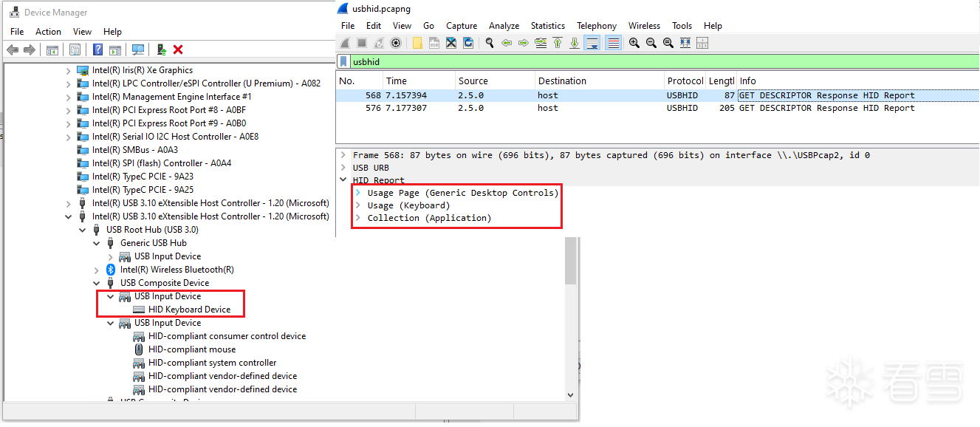
Task: Expand the Collection (Application) field
Action: tap(358, 218)
